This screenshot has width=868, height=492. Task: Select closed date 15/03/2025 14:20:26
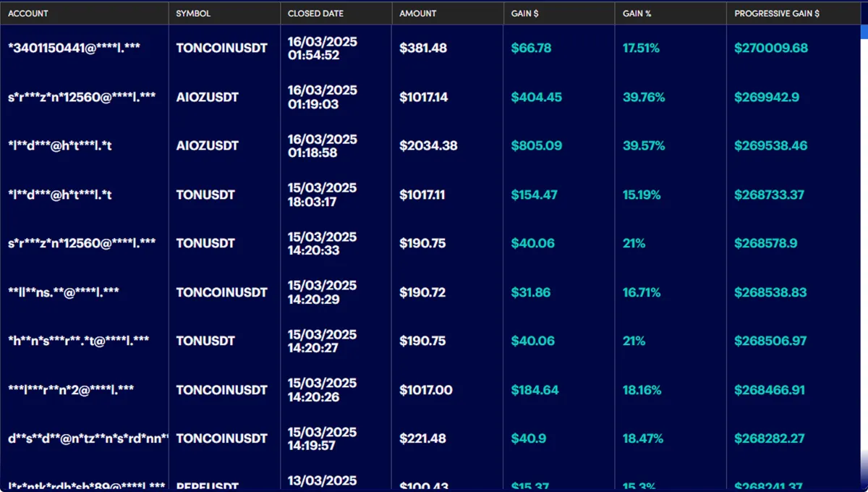tap(323, 390)
